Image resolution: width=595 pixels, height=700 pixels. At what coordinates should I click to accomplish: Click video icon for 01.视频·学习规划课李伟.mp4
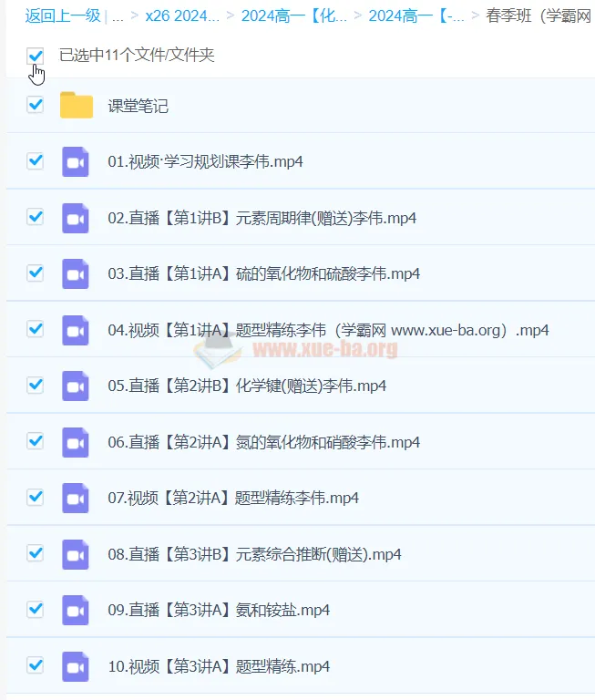[76, 161]
